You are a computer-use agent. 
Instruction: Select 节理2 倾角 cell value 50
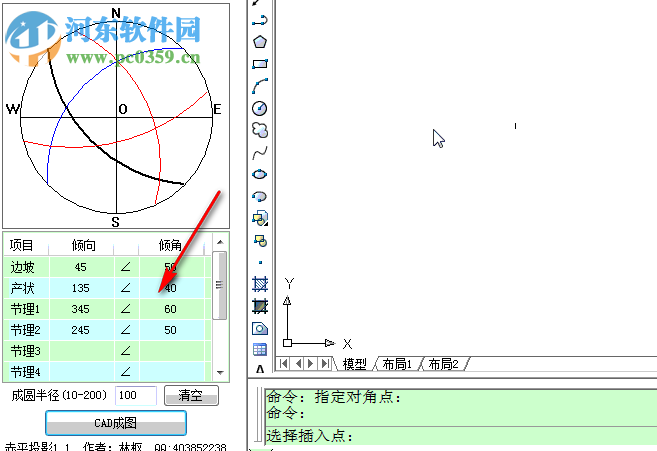point(171,330)
